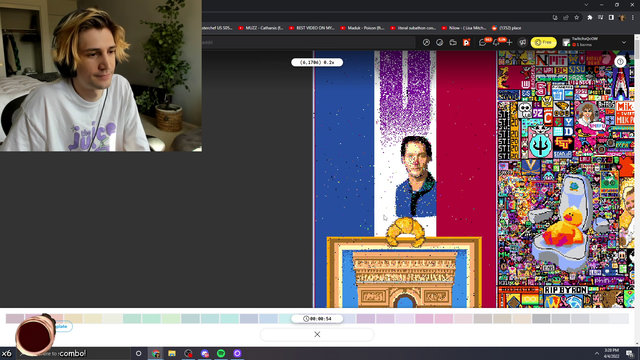Click the Cortana circle taskbar icon
640x360 pixels.
pos(138,353)
